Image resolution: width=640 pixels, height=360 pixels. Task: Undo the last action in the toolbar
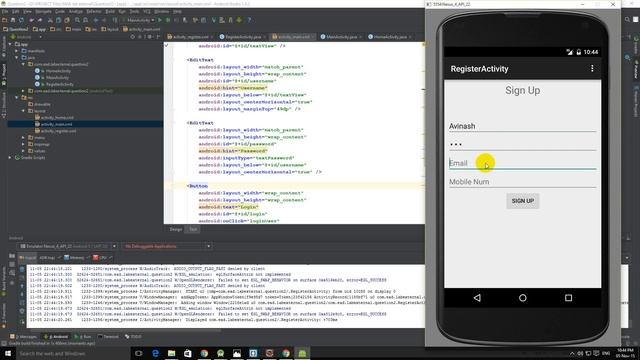pos(31,20)
